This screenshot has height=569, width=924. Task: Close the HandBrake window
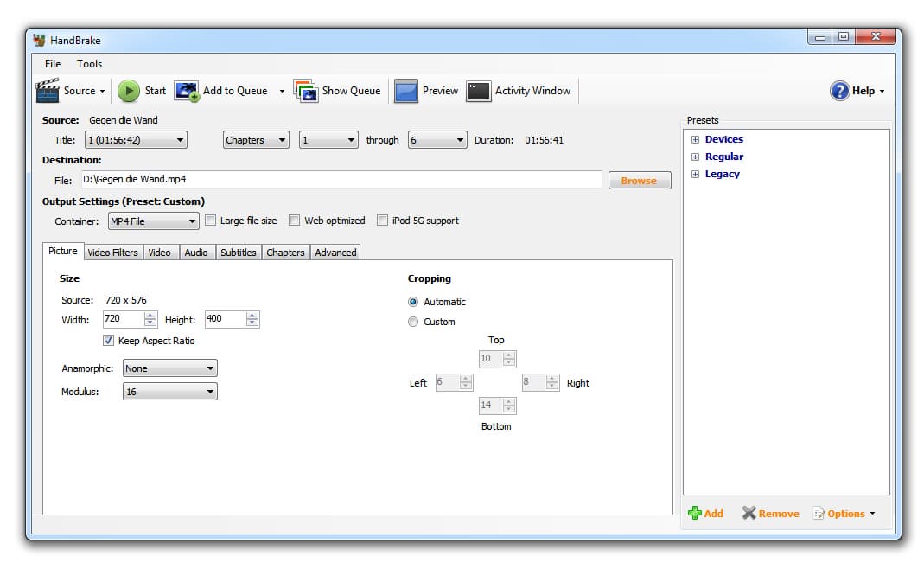[876, 36]
